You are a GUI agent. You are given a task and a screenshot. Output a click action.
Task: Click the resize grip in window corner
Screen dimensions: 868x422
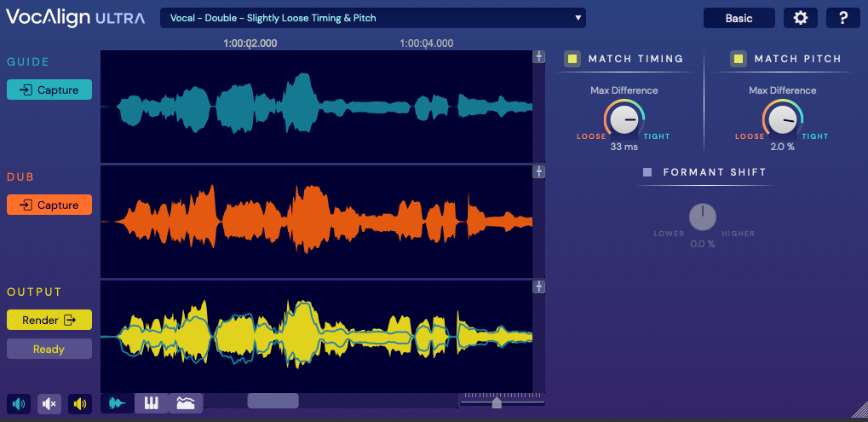tap(859, 410)
